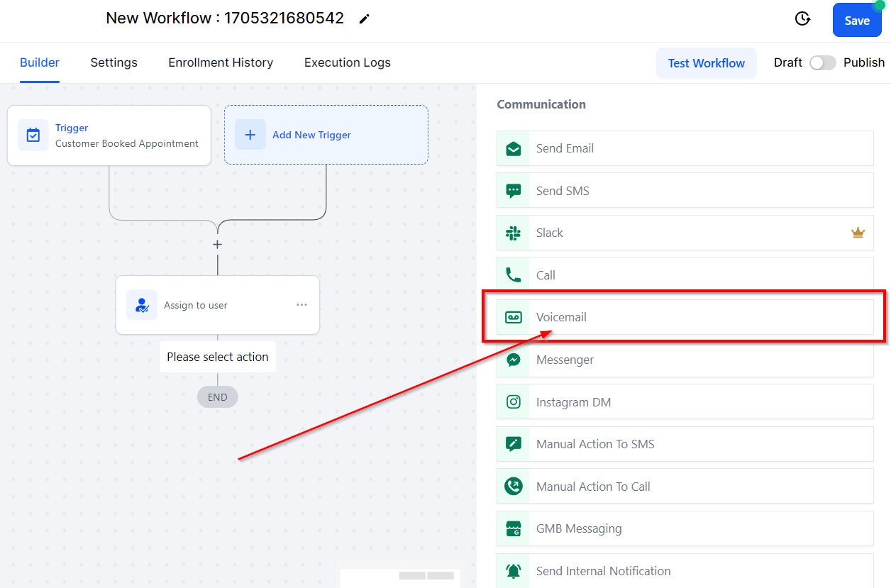Click the workflow title New Workflow : 1705321680542

[x=225, y=18]
